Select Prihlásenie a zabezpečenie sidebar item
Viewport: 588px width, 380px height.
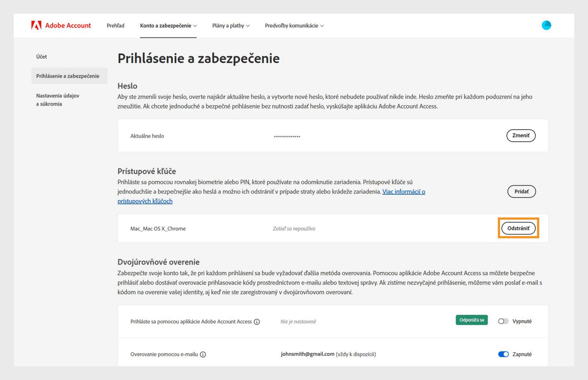tap(68, 76)
